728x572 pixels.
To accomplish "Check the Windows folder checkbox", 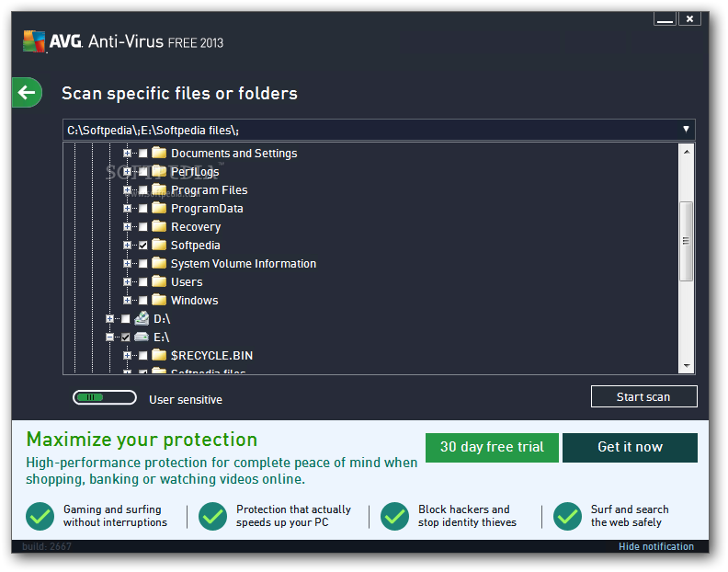I will click(143, 300).
